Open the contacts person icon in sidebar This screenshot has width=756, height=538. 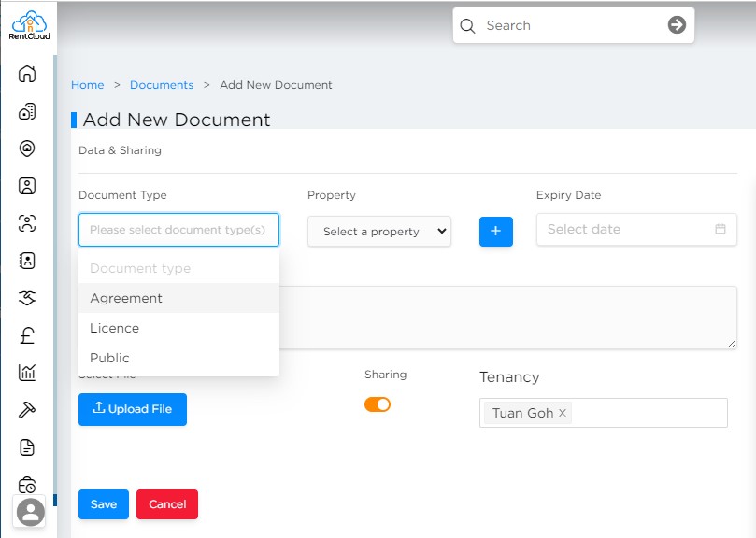[x=28, y=185]
